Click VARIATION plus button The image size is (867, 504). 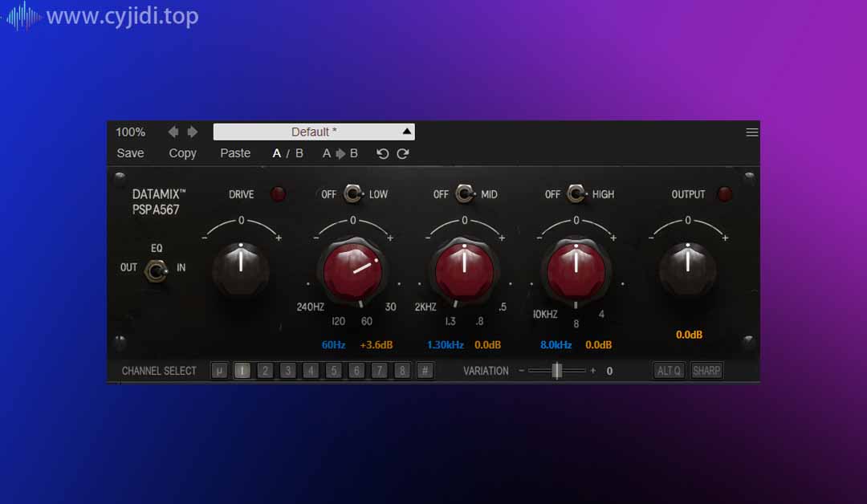click(592, 370)
